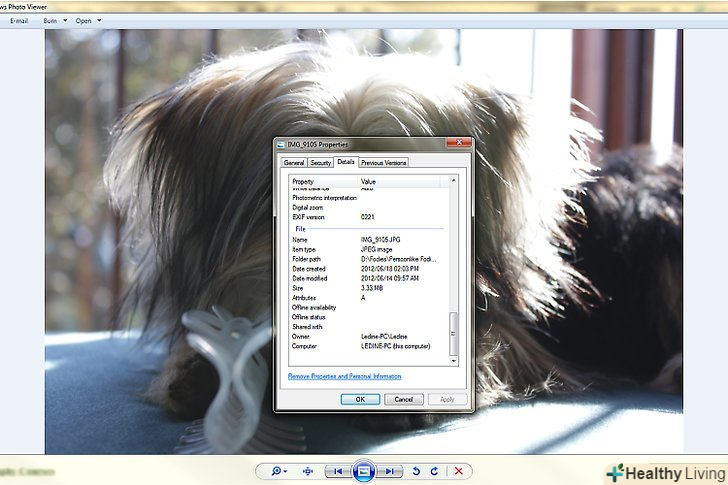Click the actual size/fit to window icon
The width and height of the screenshot is (728, 485).
(308, 471)
